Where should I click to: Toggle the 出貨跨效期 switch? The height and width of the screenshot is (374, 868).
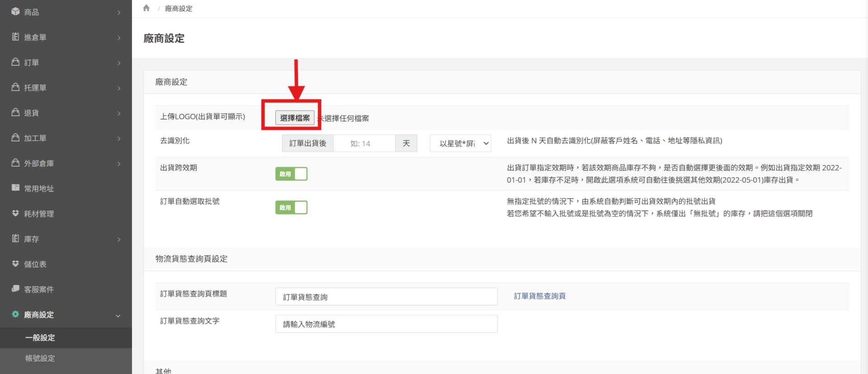(x=291, y=174)
